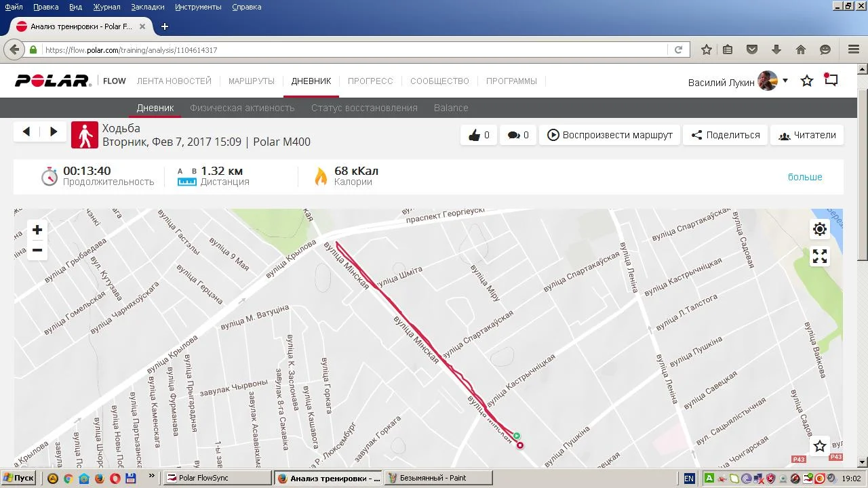
Task: Bookmark this page with the Firefox star
Action: [x=707, y=49]
